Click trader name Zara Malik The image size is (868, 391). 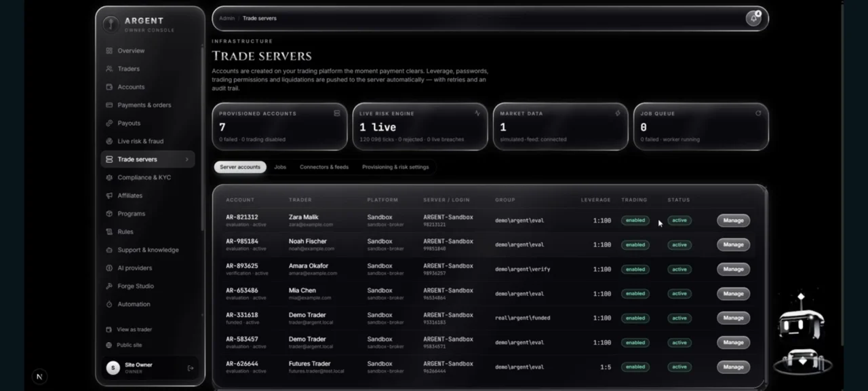coord(303,217)
